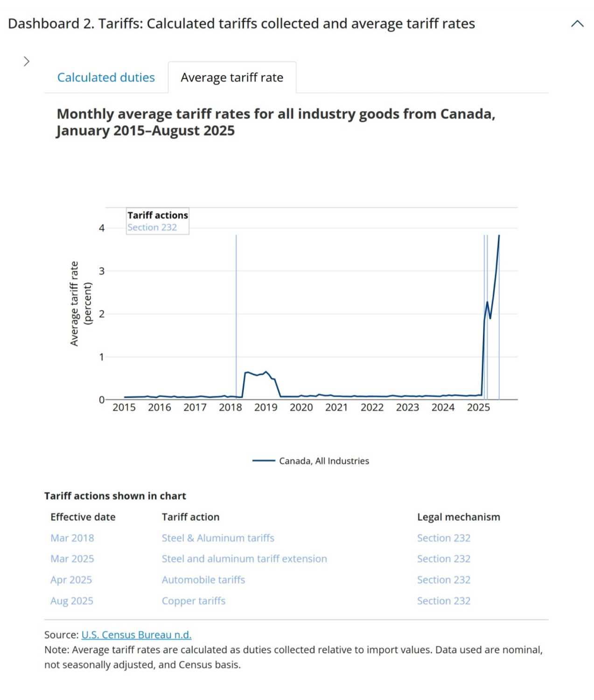Click the Steel and aluminum tariff extension entry

pos(245,559)
